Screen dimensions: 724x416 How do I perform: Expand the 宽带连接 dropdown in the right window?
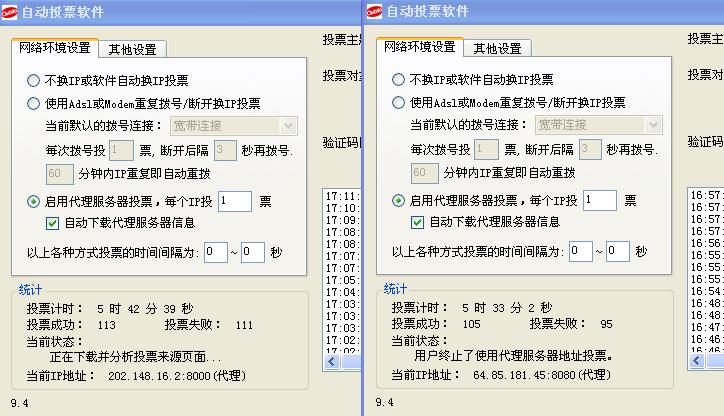click(653, 126)
